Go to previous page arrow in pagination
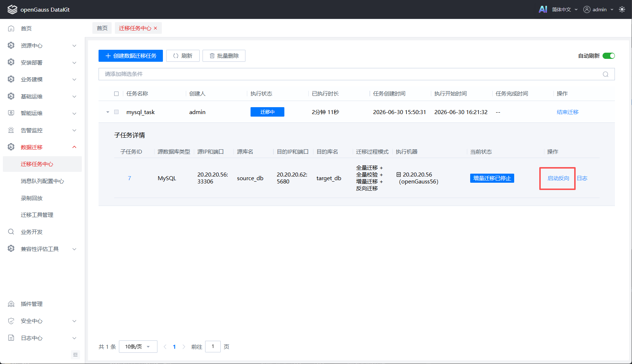The image size is (632, 364). pos(165,347)
